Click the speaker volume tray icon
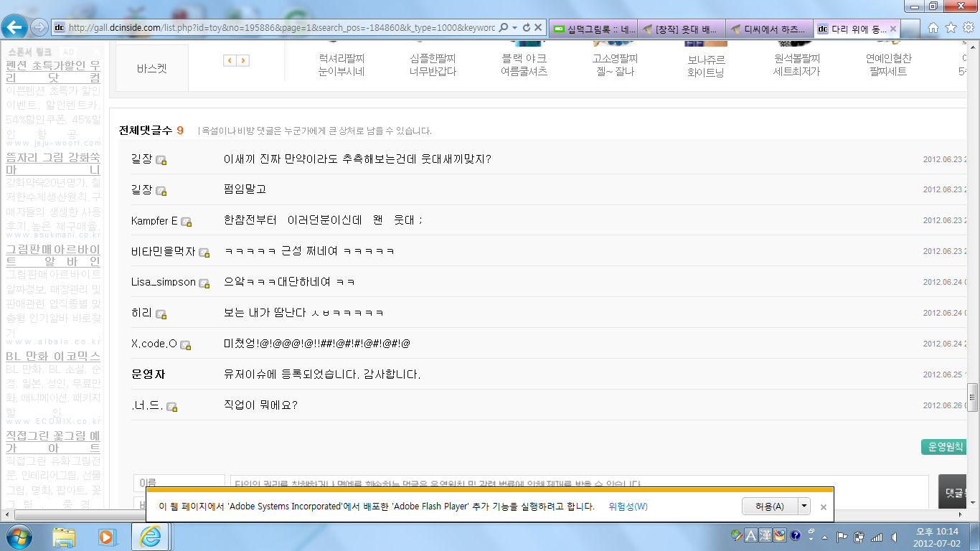The height and width of the screenshot is (551, 980). [893, 537]
